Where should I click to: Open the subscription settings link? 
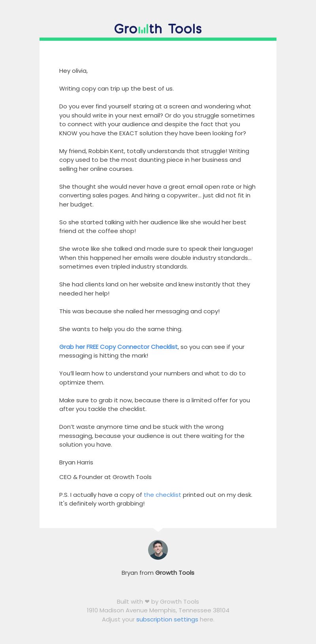[x=167, y=619]
